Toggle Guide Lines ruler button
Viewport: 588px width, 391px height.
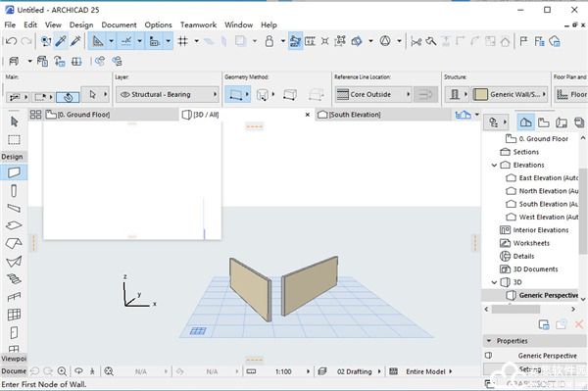97,41
